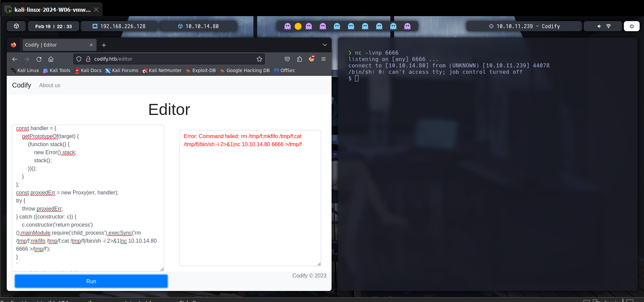This screenshot has height=302, width=644.
Task: Open the Kali Tools bookmark
Action: coord(57,70)
